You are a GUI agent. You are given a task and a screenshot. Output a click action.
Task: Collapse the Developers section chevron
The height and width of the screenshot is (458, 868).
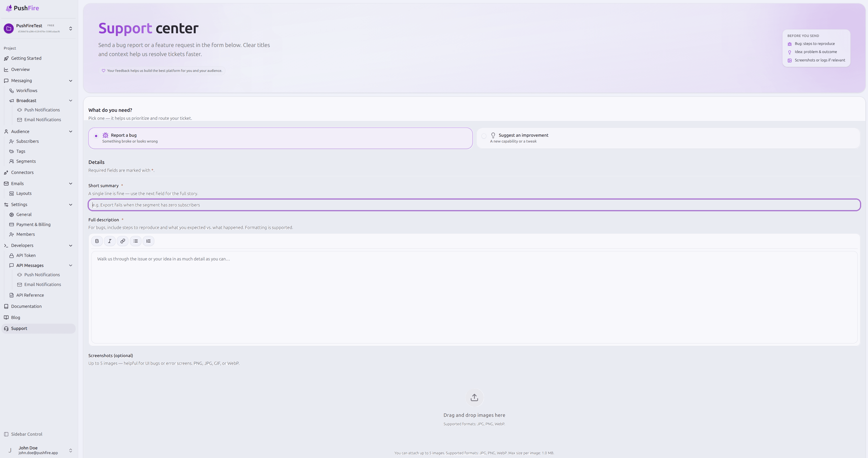point(71,246)
